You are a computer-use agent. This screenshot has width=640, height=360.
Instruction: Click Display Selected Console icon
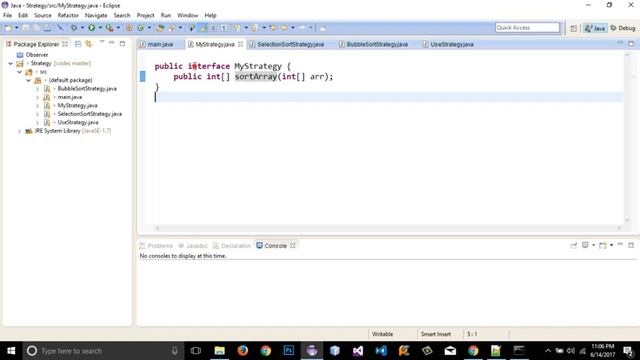pos(585,245)
